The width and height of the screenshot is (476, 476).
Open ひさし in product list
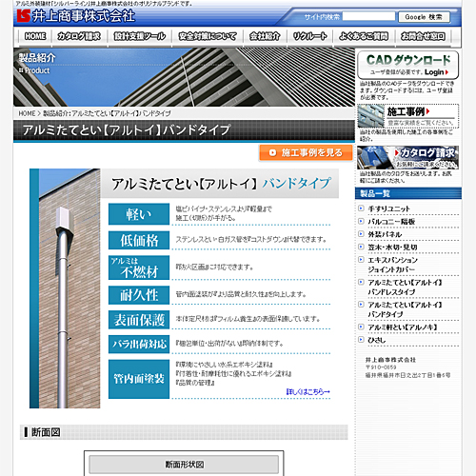click(377, 340)
